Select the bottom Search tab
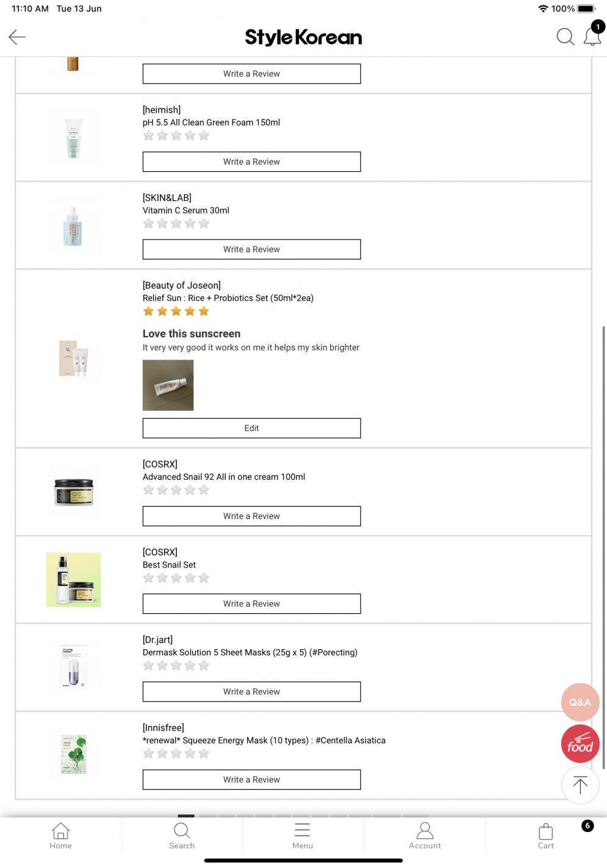607x868 pixels. [x=182, y=836]
